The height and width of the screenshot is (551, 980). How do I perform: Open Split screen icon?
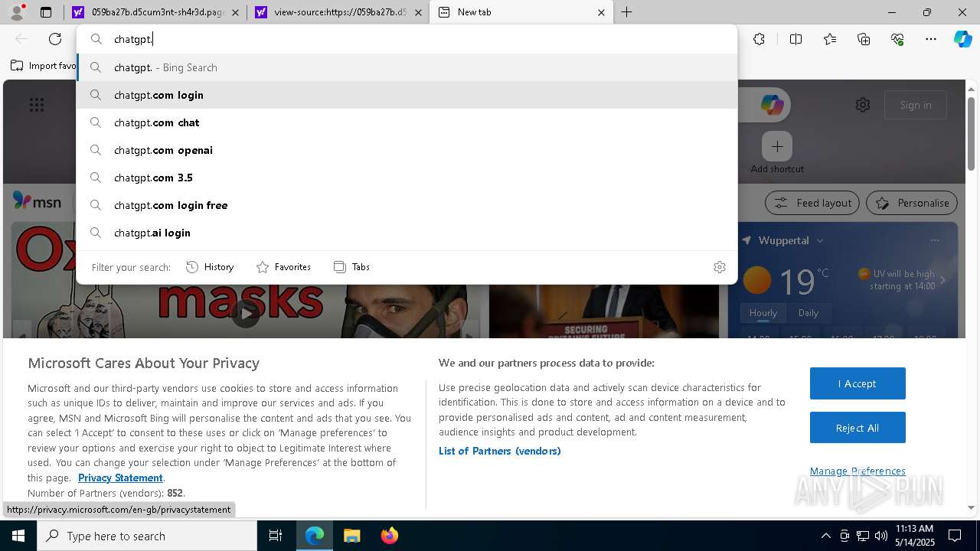click(x=795, y=39)
